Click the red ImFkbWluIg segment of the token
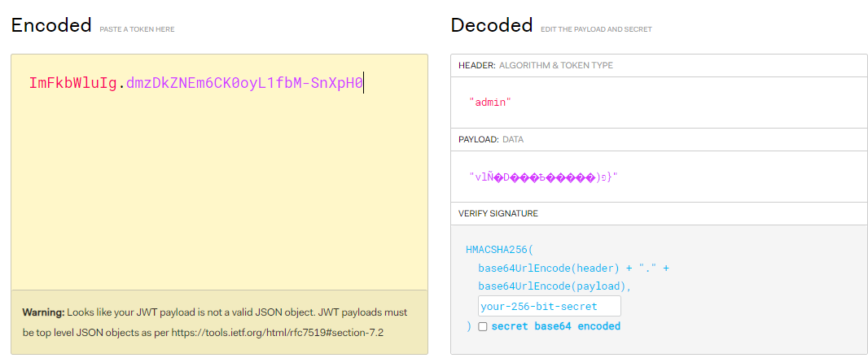868x358 pixels. pyautogui.click(x=73, y=83)
